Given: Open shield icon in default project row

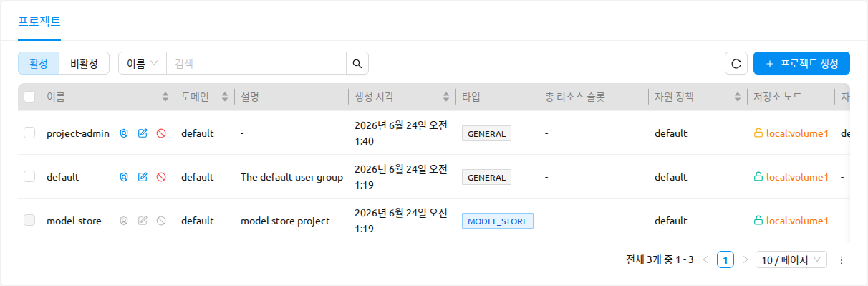Looking at the screenshot, I should [124, 177].
